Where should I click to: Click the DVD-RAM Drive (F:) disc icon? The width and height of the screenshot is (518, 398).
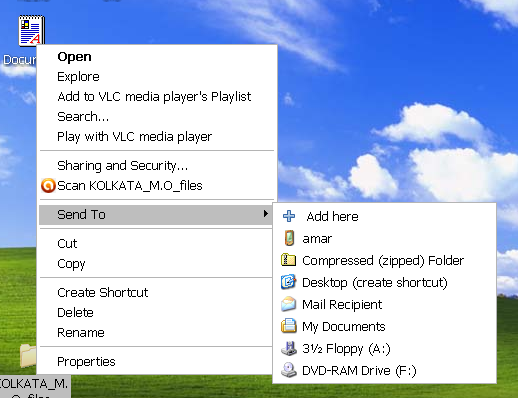[289, 370]
